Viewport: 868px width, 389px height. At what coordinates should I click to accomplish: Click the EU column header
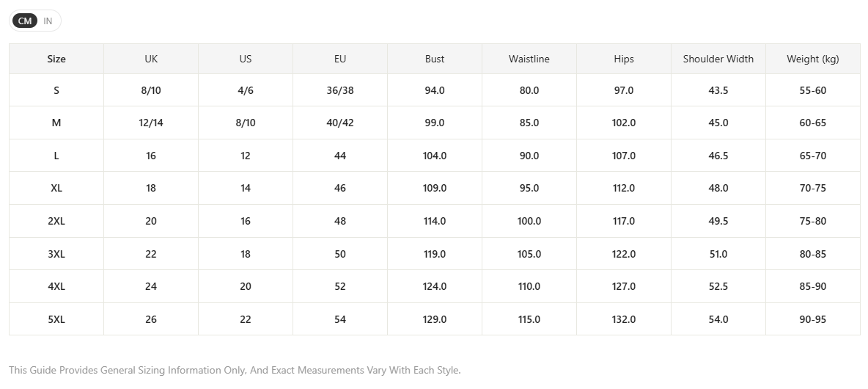(340, 59)
